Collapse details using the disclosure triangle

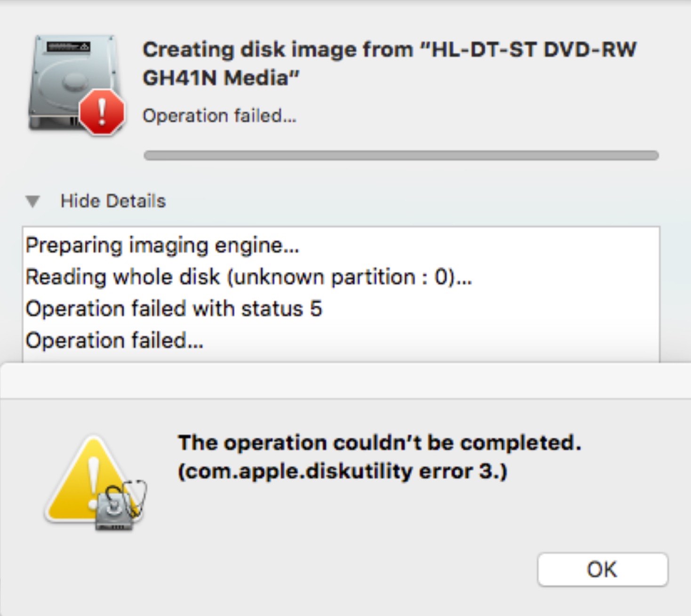(33, 201)
